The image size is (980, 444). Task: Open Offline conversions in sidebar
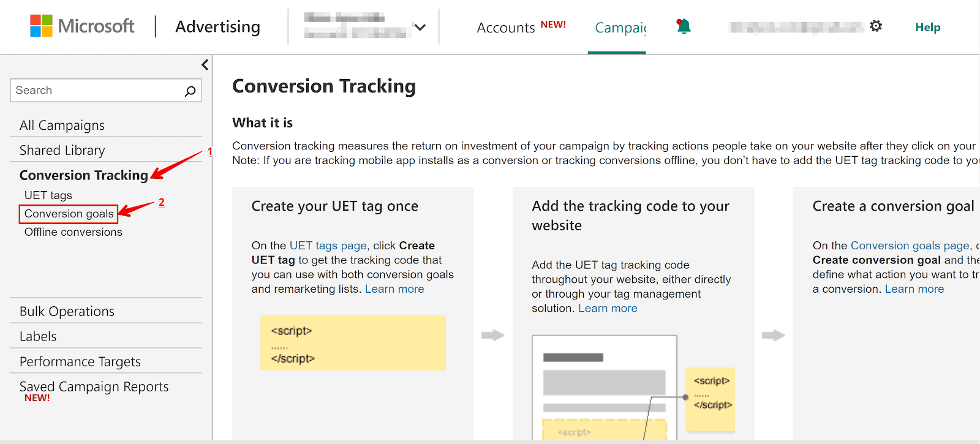(73, 232)
